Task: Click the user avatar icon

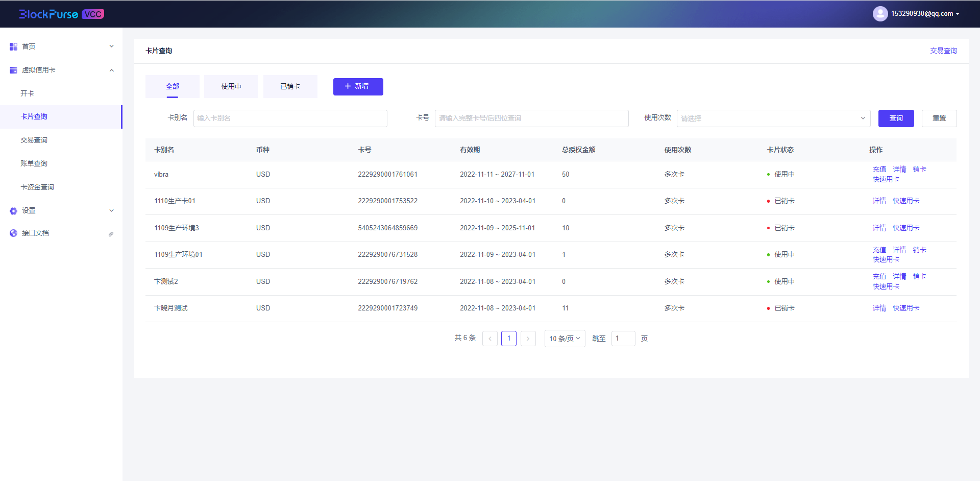Action: 880,14
